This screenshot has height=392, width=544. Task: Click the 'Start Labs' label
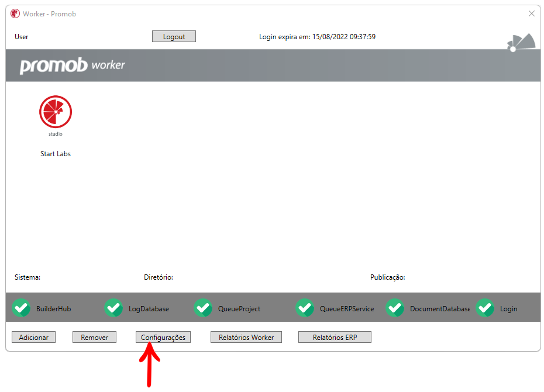pyautogui.click(x=56, y=154)
